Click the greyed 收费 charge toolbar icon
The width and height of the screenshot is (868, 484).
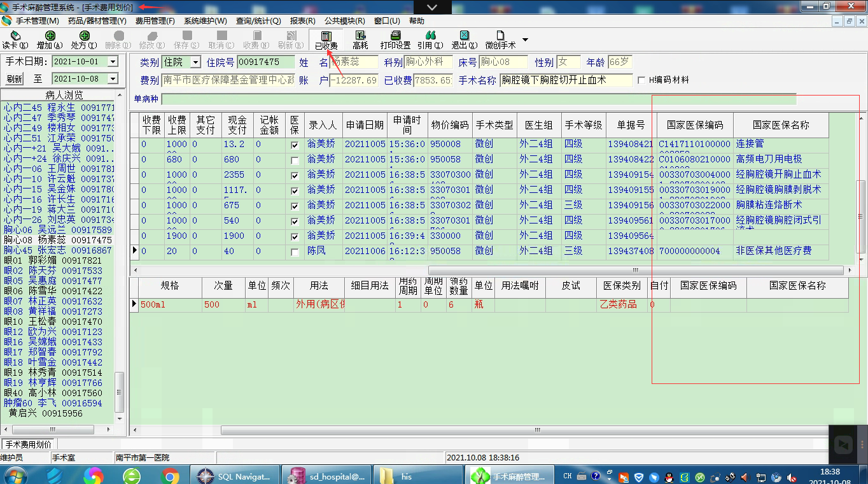click(256, 40)
